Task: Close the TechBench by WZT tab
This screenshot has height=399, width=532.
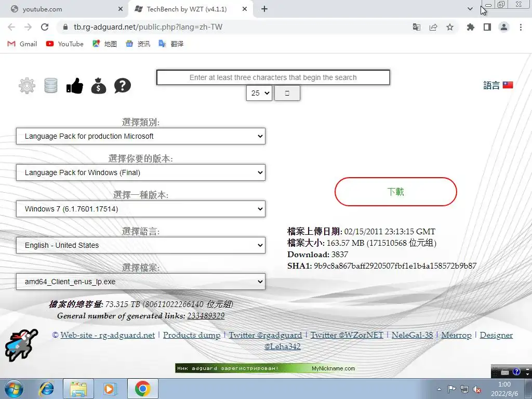Action: tap(245, 9)
